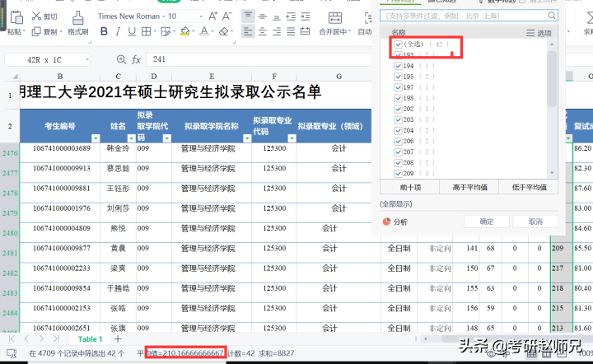
Task: Uncheck the 203 filter value
Action: pos(398,119)
